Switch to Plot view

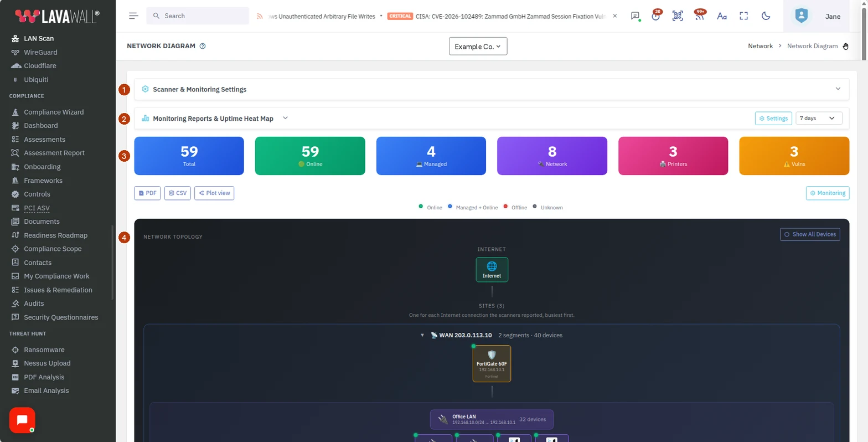point(214,193)
